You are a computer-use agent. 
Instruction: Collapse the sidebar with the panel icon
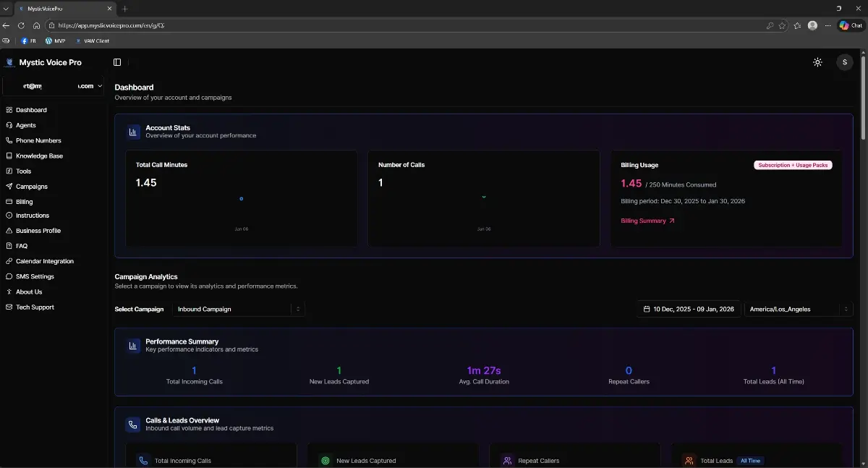pos(116,61)
